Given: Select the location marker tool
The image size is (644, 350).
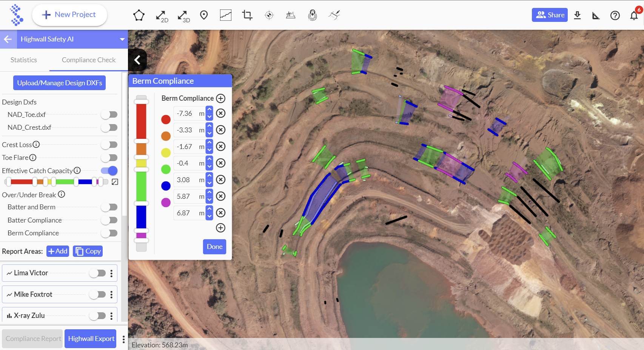Looking at the screenshot, I should (x=204, y=15).
